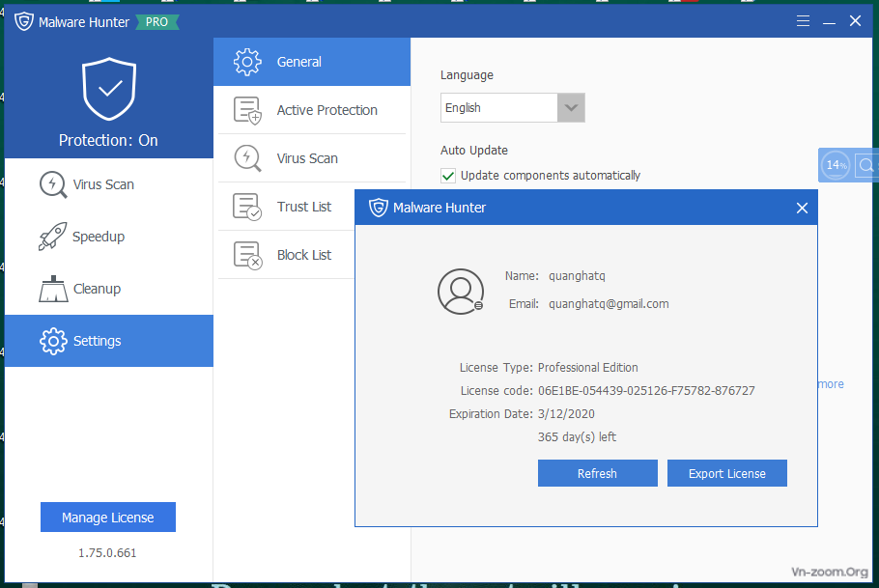879x588 pixels.
Task: Click the Refresh button
Action: [x=597, y=473]
